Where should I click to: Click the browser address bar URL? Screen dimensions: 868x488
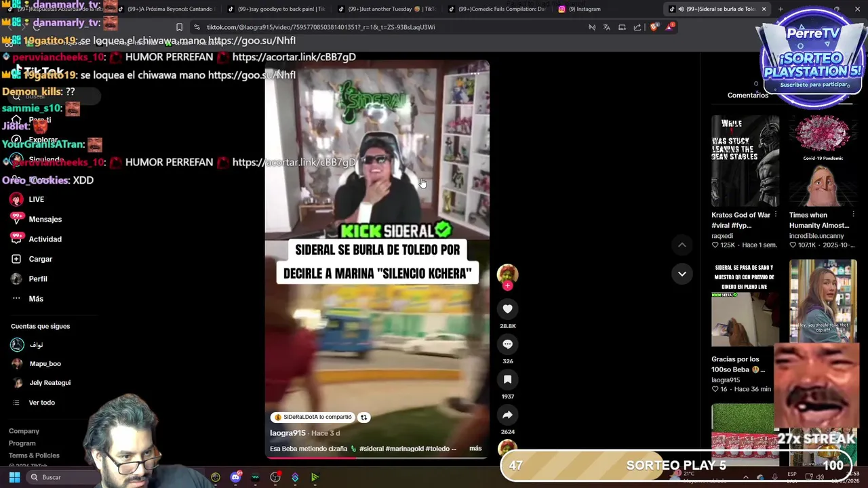pyautogui.click(x=321, y=27)
